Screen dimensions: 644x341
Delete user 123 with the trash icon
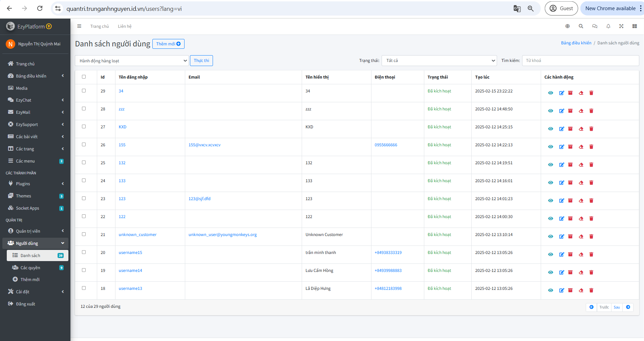click(591, 200)
